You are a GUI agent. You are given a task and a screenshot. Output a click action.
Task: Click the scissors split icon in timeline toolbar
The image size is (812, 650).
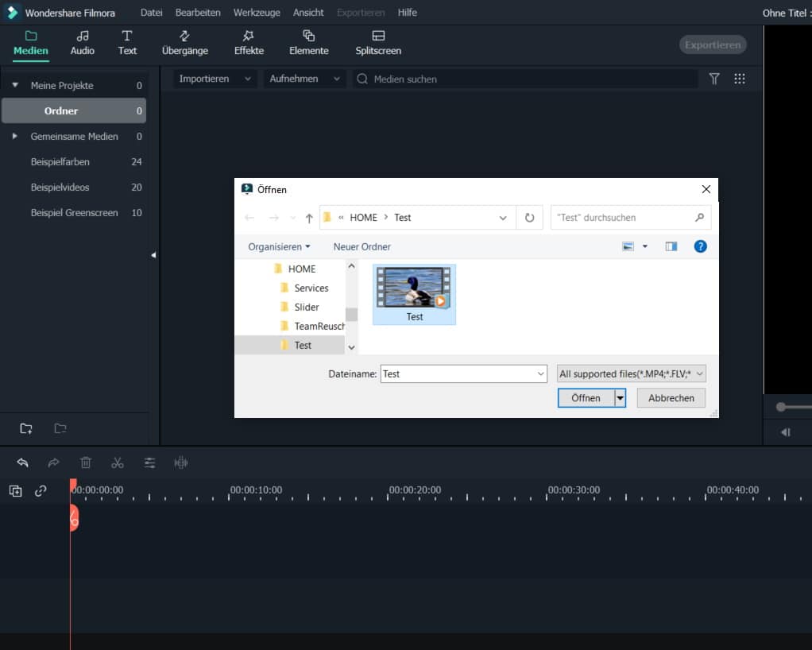(x=118, y=462)
